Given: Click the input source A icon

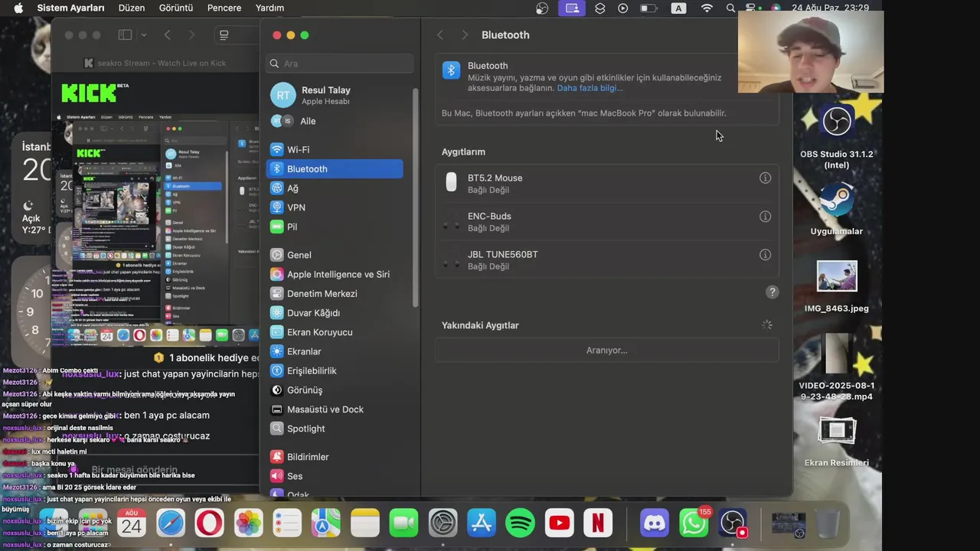Looking at the screenshot, I should 678,8.
